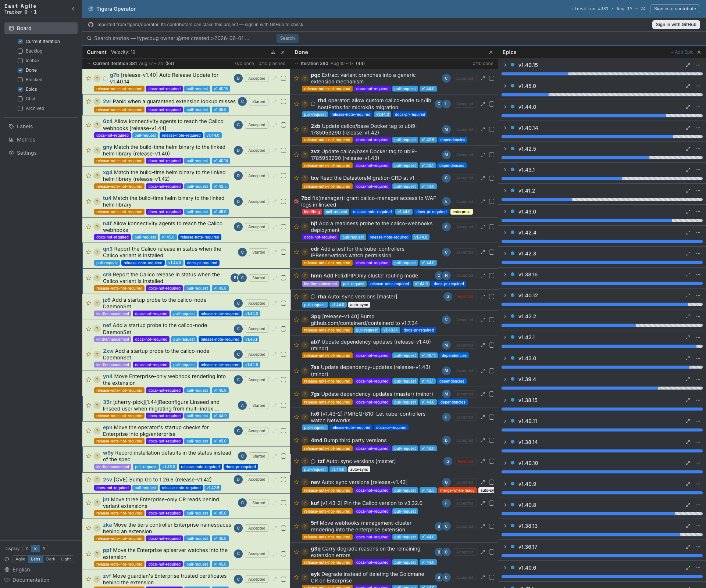Open more options for v1.43.1 epic

click(x=698, y=170)
